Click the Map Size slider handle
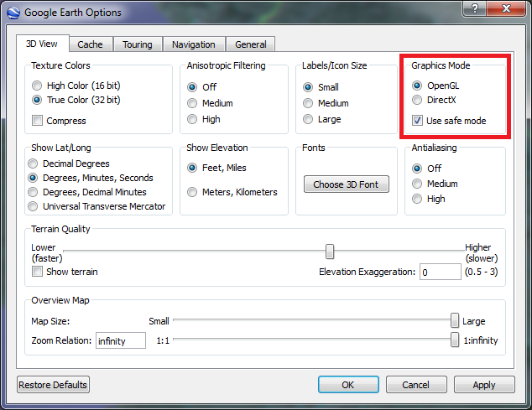The height and width of the screenshot is (410, 532). click(455, 320)
